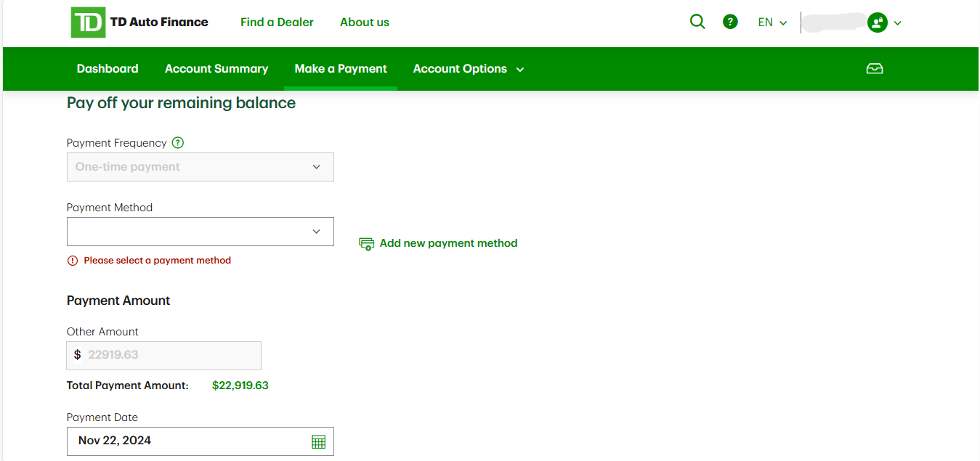This screenshot has height=461, width=980.
Task: Select the Make a Payment tab
Action: (341, 69)
